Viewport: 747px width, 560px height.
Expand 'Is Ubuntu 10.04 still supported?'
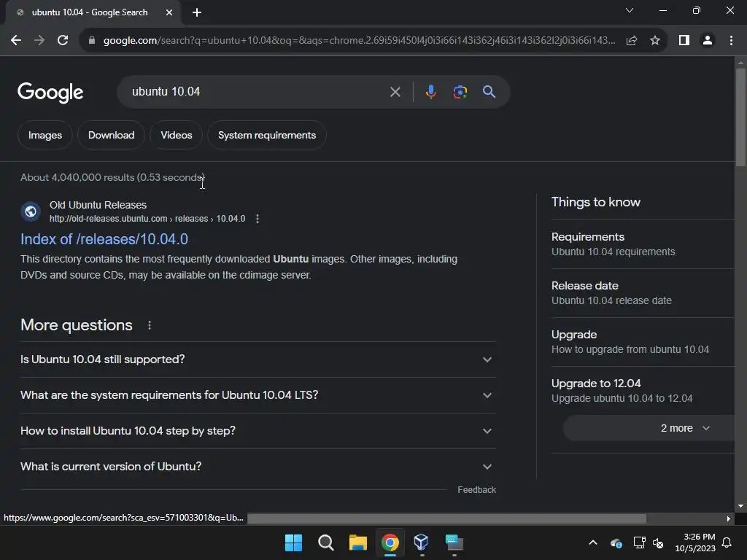[x=258, y=359]
